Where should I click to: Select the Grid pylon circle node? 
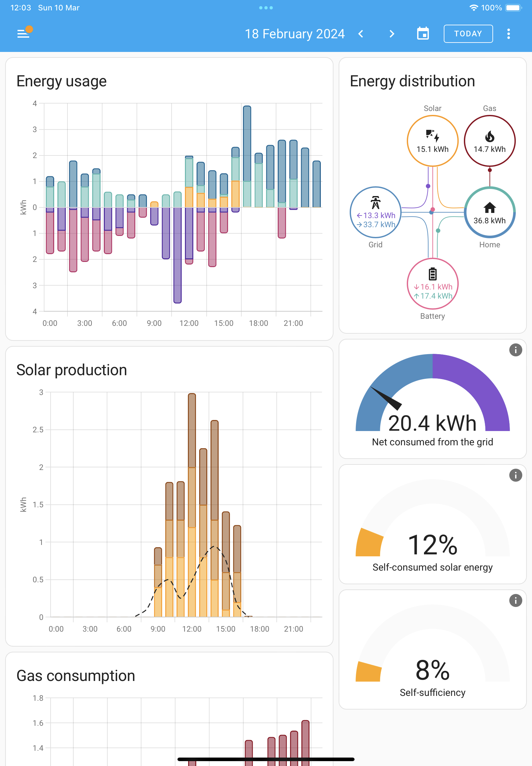click(x=375, y=212)
